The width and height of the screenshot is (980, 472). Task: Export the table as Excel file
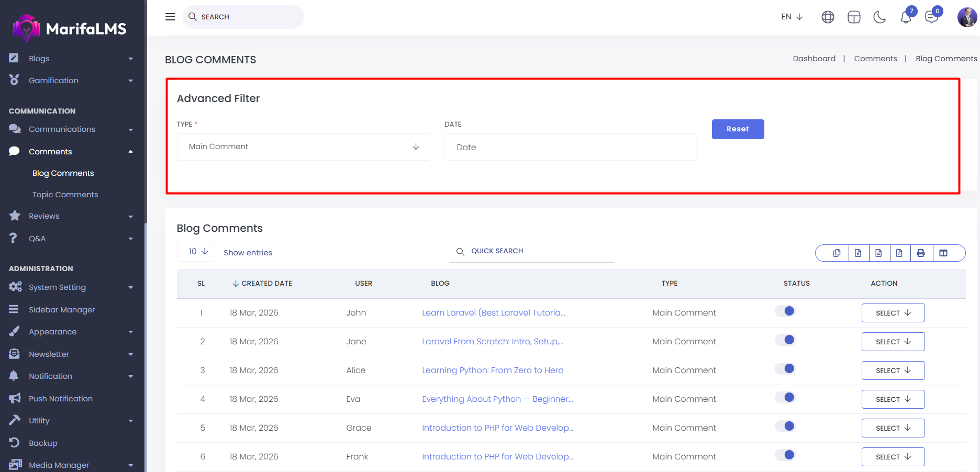tap(858, 253)
